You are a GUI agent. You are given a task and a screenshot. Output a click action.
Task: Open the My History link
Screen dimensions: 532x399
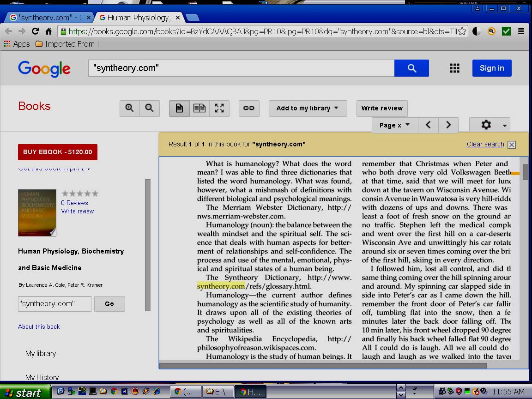[x=42, y=377]
